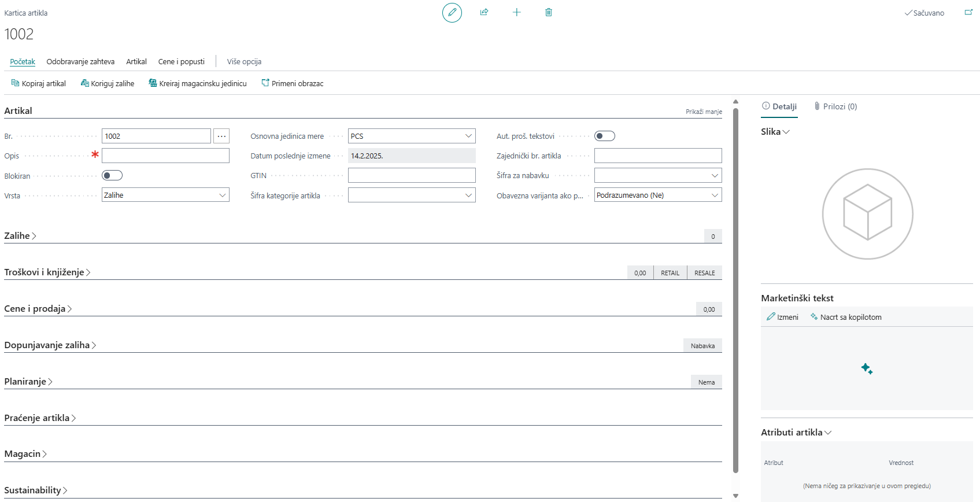Click Izmeni under Marketinški tekst

tap(782, 317)
